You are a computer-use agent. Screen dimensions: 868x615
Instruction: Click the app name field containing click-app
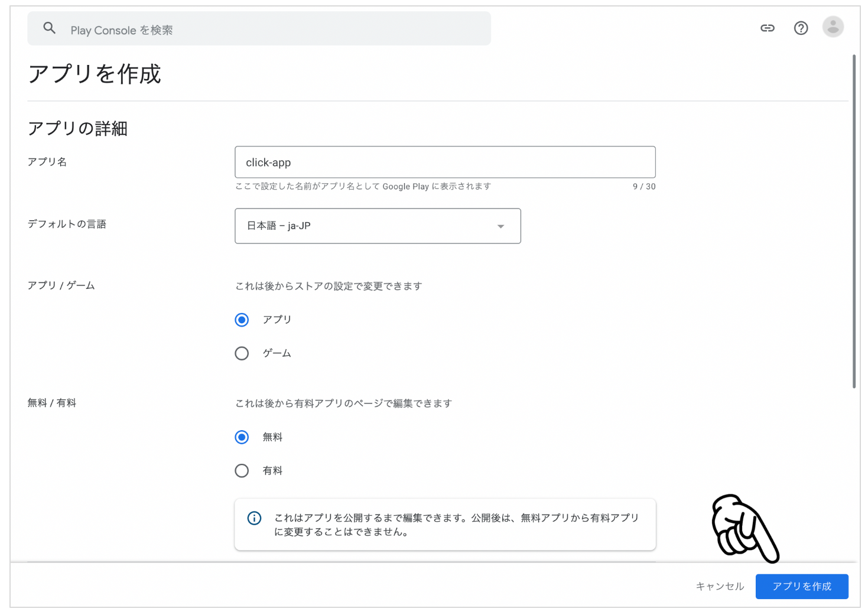coord(445,162)
